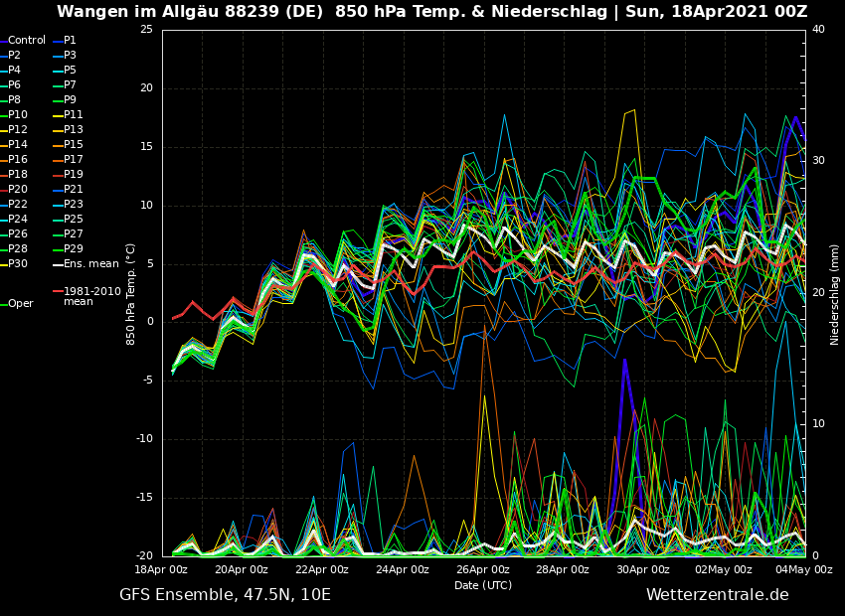Click the red line swatch beside P19

point(57,175)
